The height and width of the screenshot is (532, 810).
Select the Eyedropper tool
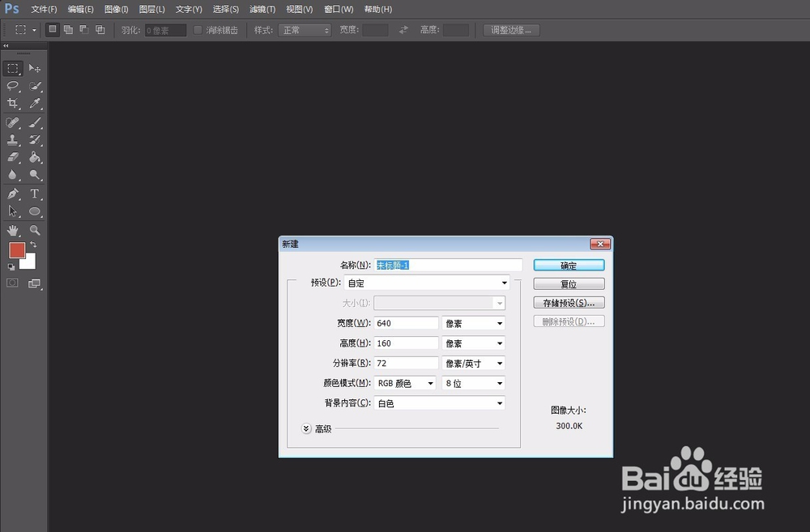click(x=34, y=104)
